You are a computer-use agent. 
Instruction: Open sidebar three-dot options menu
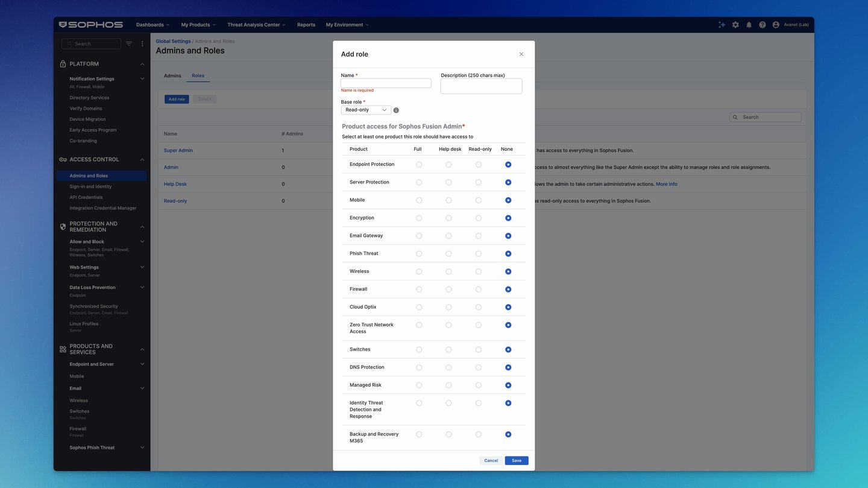tap(142, 44)
